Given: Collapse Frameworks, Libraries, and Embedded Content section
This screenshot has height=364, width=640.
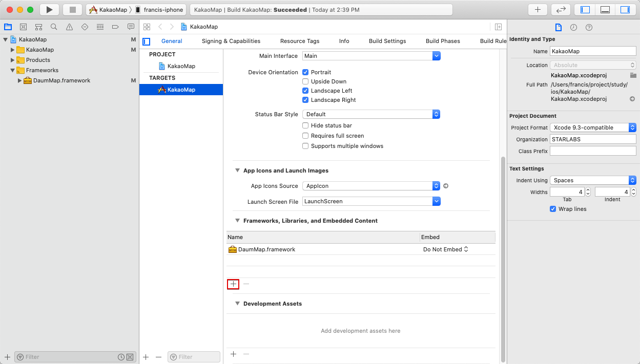Looking at the screenshot, I should (237, 221).
